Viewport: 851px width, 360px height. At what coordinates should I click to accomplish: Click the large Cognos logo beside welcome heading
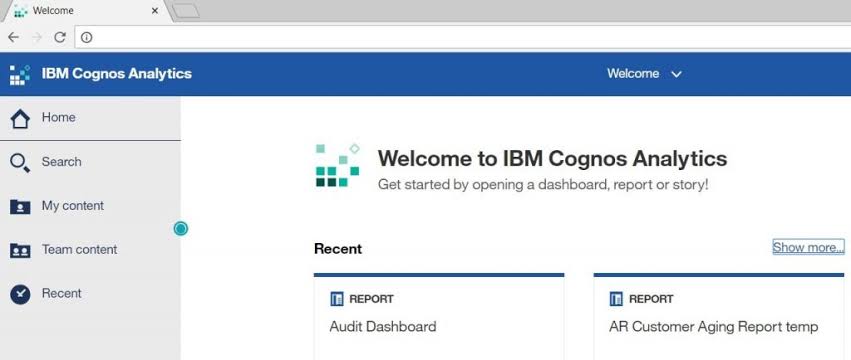point(338,165)
